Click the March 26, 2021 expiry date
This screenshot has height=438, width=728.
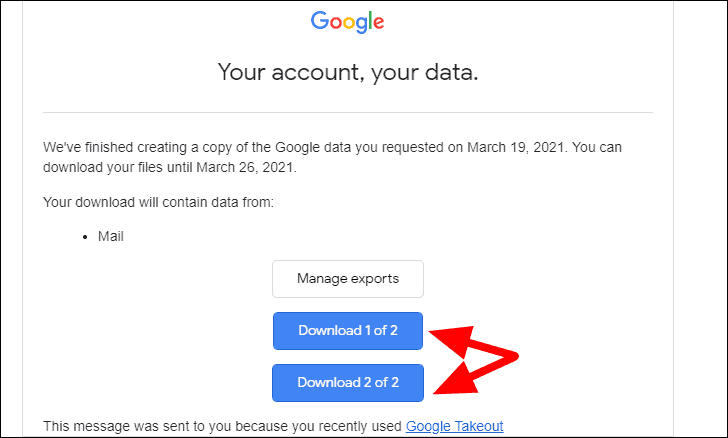(246, 167)
